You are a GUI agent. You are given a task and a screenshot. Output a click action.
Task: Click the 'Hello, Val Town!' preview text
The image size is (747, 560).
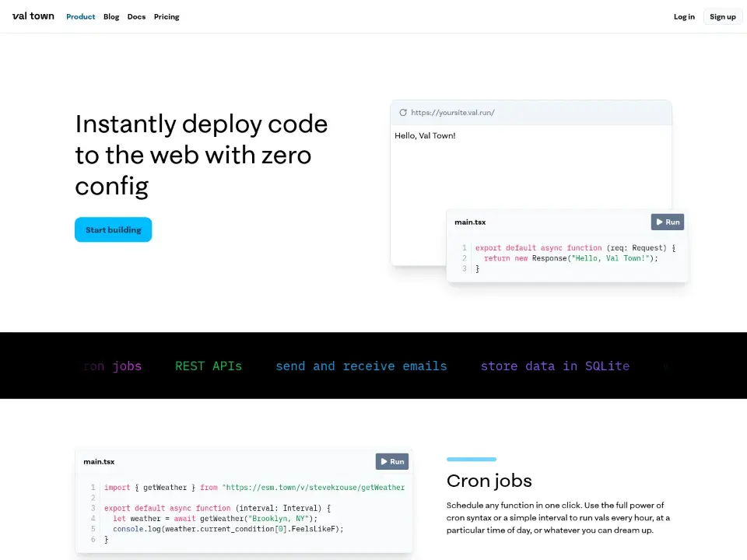(425, 135)
